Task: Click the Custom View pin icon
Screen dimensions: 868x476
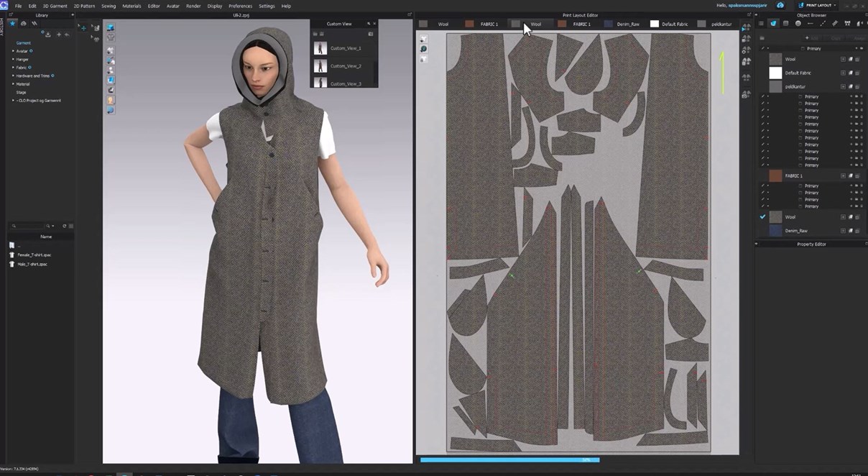Action: (369, 24)
